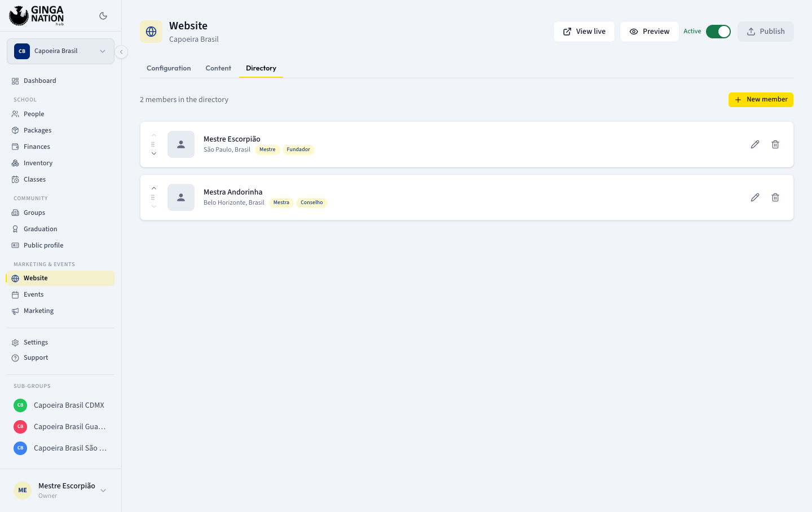Screen dimensions: 812x512
Task: Click the View live button
Action: click(584, 32)
